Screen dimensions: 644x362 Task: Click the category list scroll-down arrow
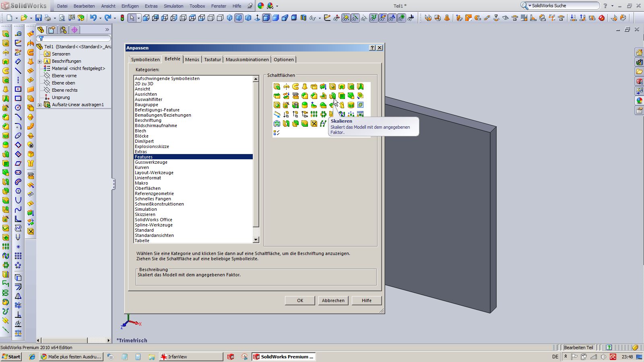(x=256, y=240)
